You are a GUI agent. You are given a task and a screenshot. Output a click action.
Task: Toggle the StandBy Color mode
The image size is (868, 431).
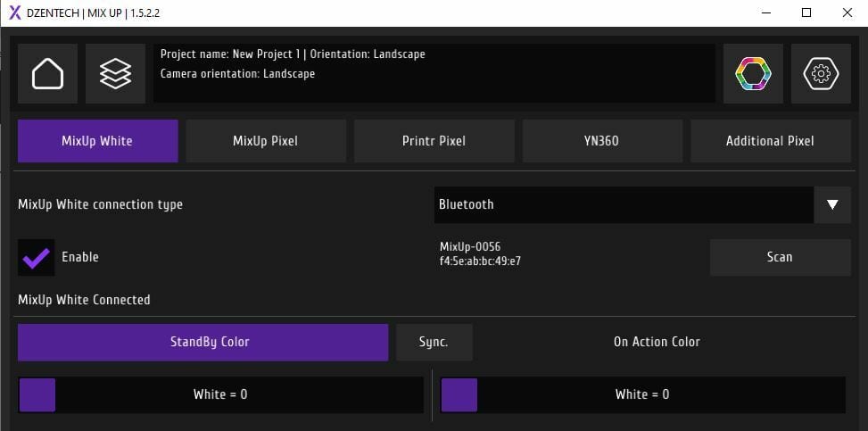coord(203,343)
